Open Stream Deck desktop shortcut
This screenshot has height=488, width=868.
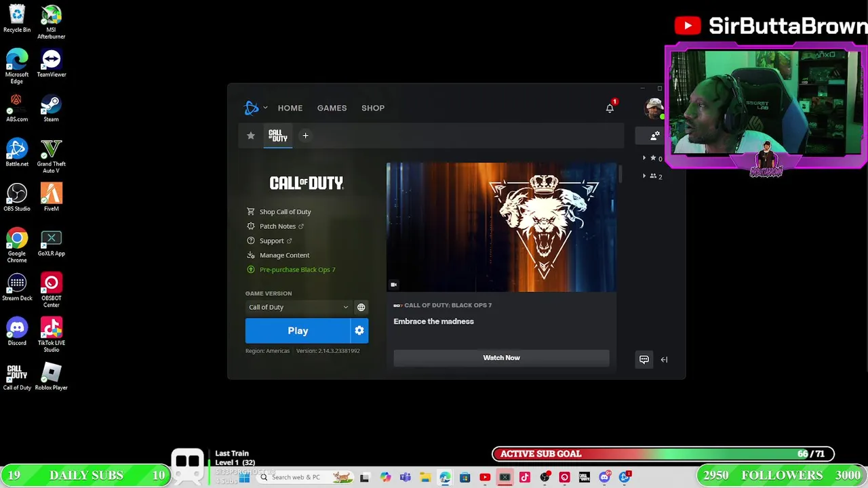tap(17, 287)
